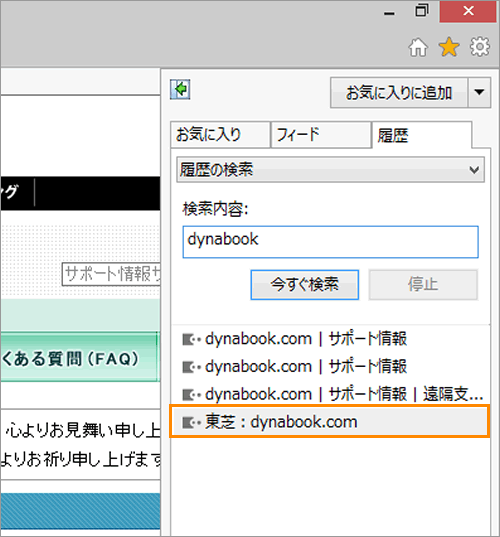Image resolution: width=500 pixels, height=537 pixels.
Task: Open Favorites star icon
Action: 449,47
